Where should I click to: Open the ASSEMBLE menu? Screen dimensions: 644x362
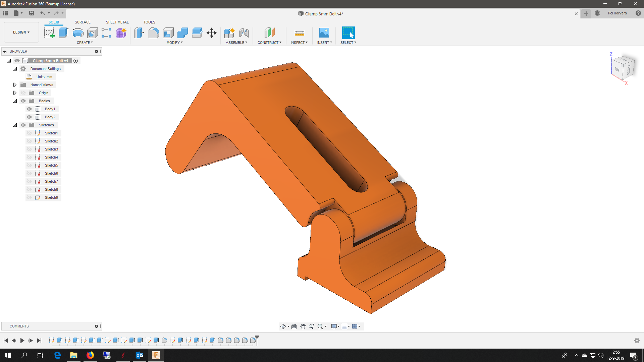click(x=236, y=43)
